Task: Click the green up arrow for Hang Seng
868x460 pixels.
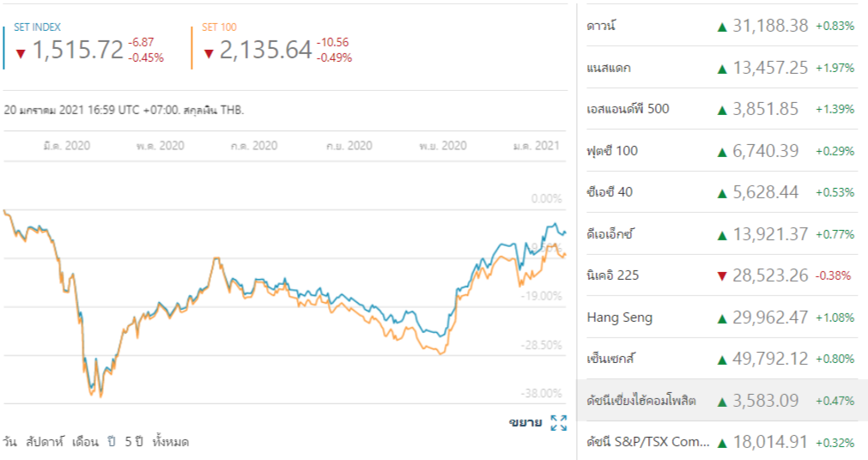Action: [x=722, y=318]
